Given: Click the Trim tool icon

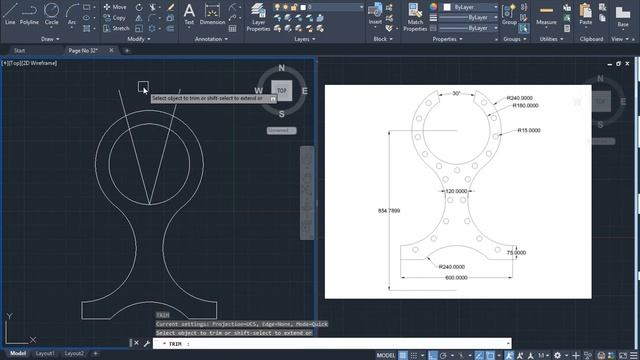Looking at the screenshot, I should pyautogui.click(x=153, y=7).
